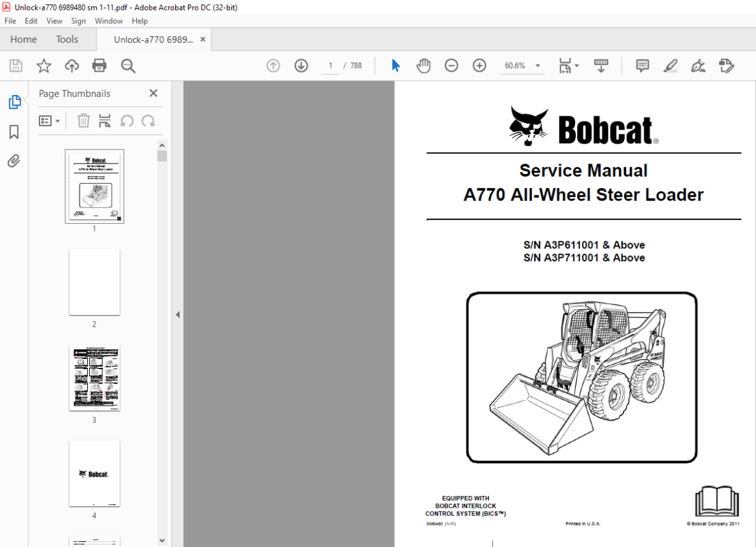Open the Edit menu
756x547 pixels.
tap(31, 21)
